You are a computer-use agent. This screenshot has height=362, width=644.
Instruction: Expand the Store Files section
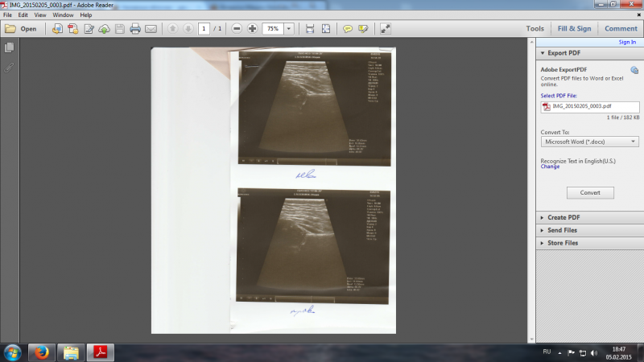pyautogui.click(x=563, y=243)
